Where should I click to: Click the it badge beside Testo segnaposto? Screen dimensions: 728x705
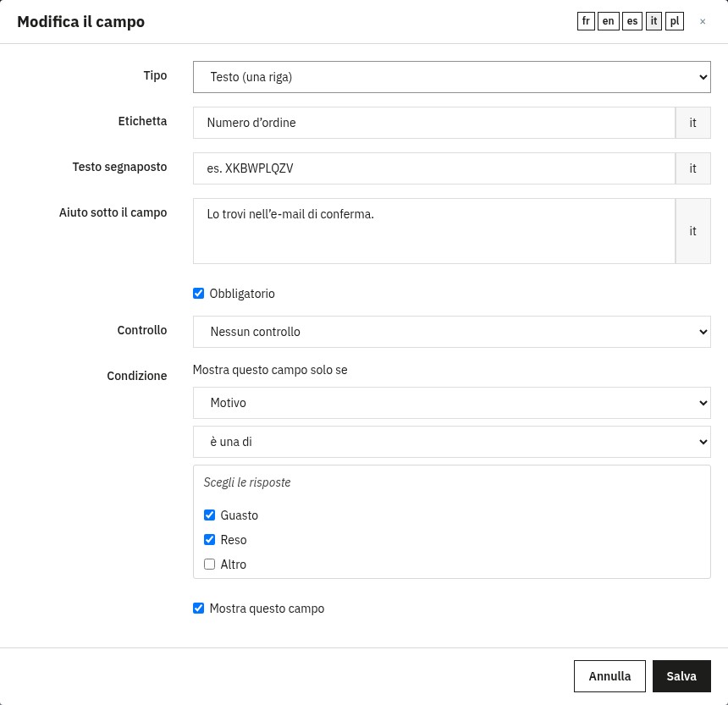692,168
